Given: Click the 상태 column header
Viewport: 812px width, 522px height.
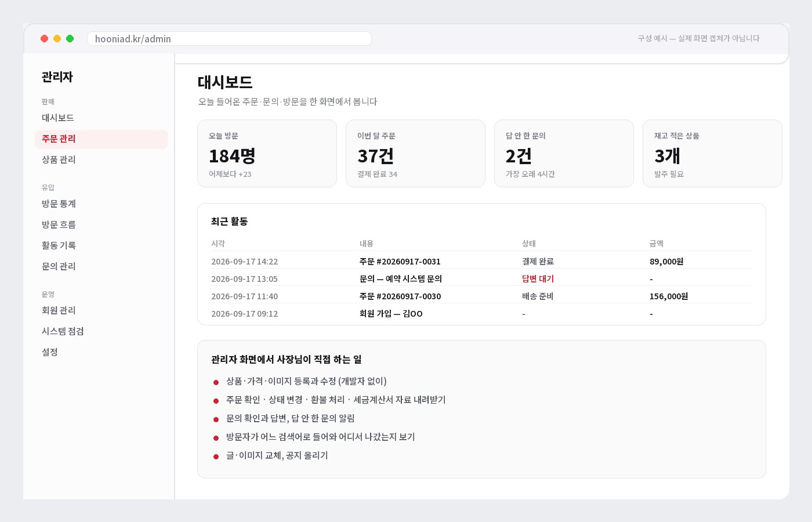Looking at the screenshot, I should tap(529, 244).
